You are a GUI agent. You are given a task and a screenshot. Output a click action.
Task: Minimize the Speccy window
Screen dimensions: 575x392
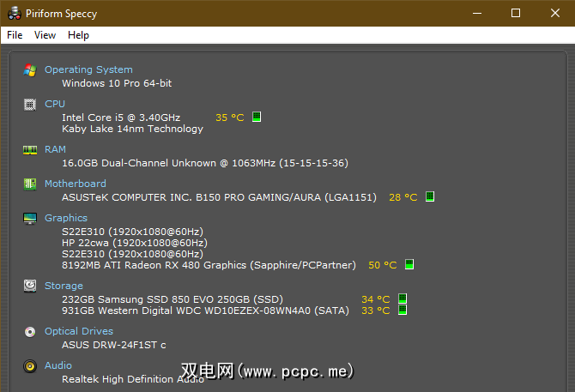477,13
